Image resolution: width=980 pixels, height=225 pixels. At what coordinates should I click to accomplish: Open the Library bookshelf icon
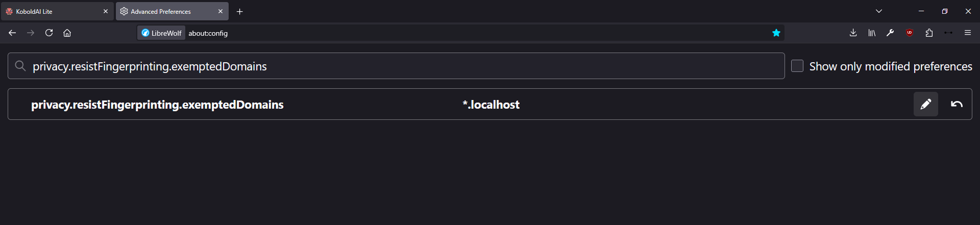tap(872, 33)
